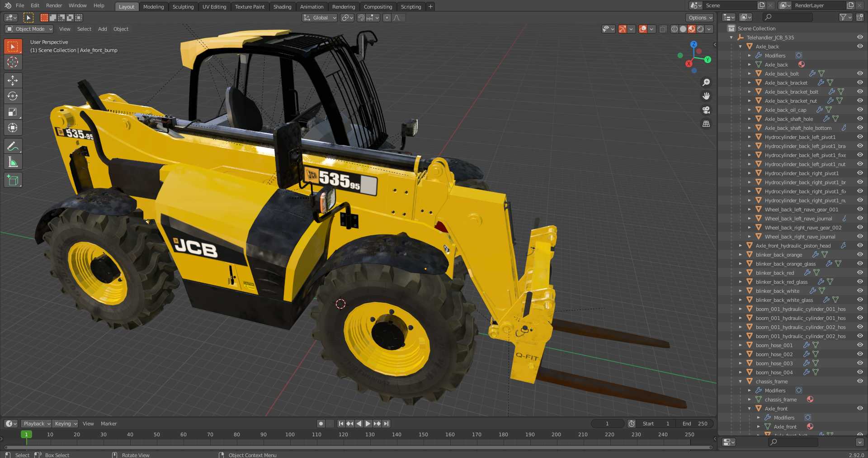Open the File menu
868x458 pixels.
(x=20, y=5)
